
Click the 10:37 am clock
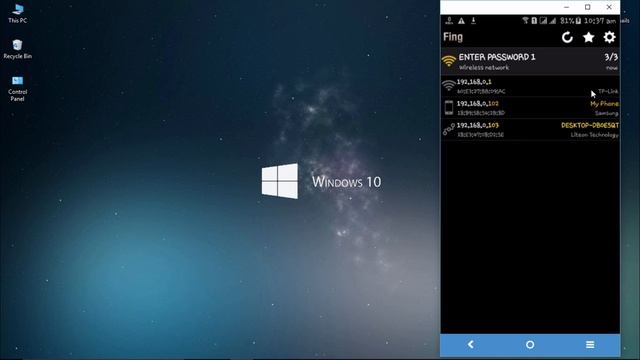(x=600, y=21)
